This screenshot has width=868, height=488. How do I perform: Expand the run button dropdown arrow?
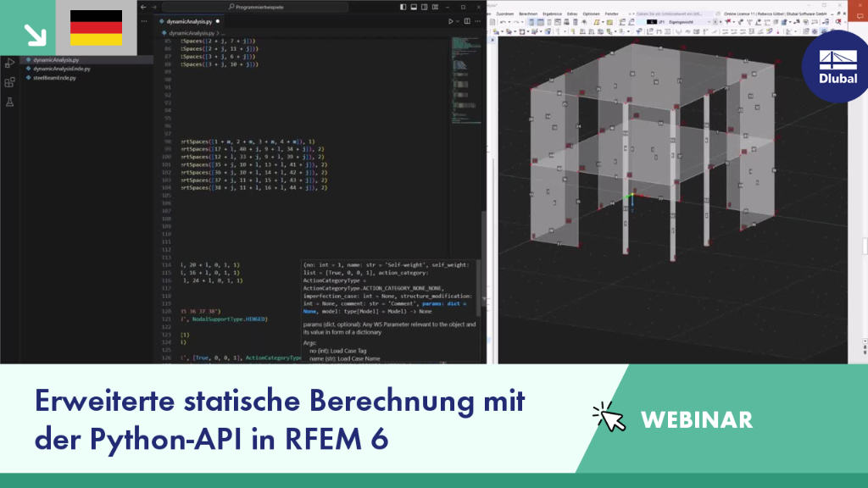[x=457, y=21]
